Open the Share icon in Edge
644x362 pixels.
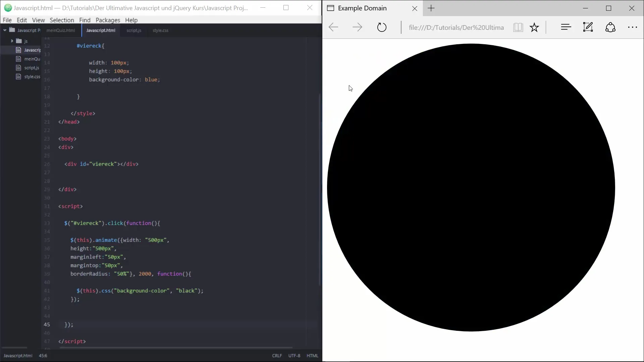(610, 27)
